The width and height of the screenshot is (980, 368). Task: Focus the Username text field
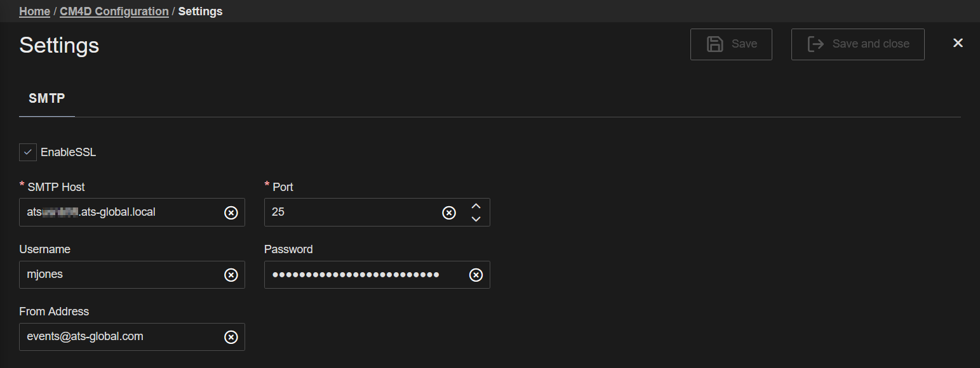pos(121,275)
